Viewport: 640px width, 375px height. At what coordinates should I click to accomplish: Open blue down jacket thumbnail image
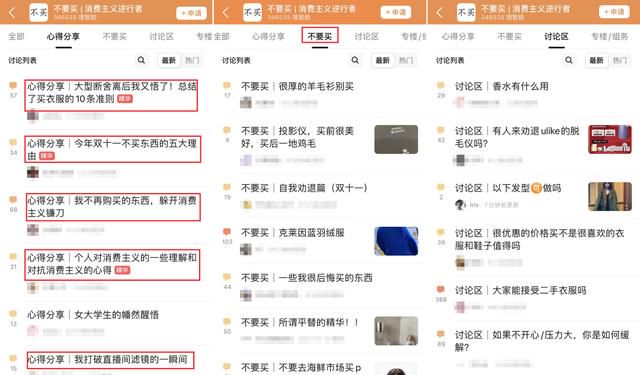pos(396,241)
